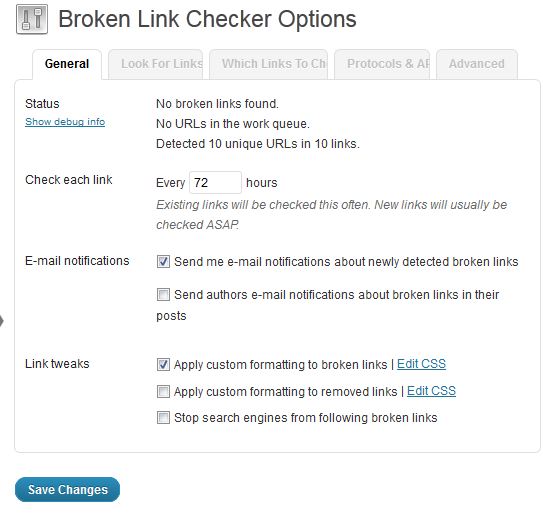
Task: Uncheck Send me e-mail notifications checkbox
Action: [x=163, y=262]
